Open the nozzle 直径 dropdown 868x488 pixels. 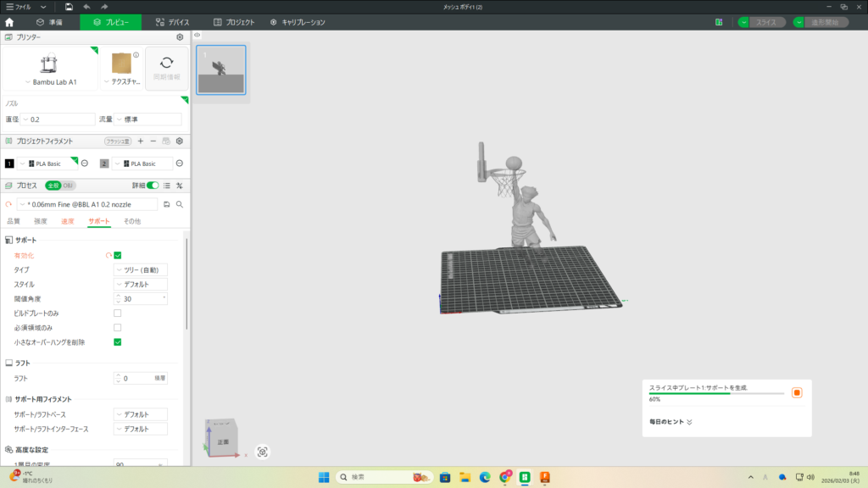[58, 119]
